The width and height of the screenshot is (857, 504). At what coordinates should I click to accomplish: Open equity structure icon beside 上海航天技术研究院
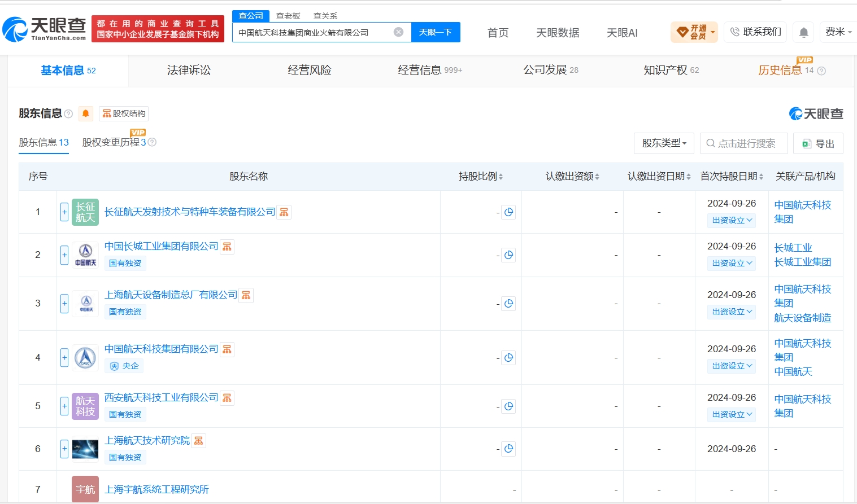[x=199, y=441]
